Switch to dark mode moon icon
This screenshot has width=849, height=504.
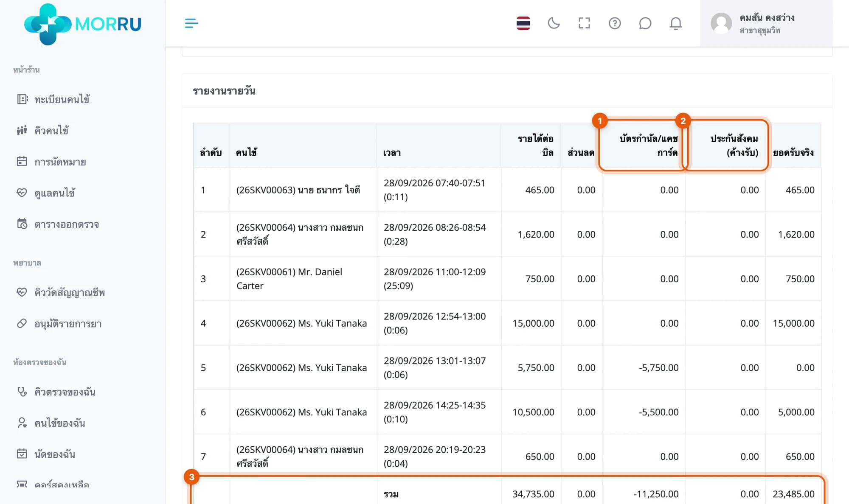click(554, 23)
